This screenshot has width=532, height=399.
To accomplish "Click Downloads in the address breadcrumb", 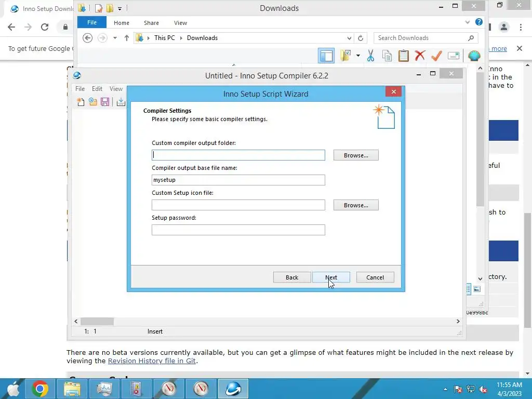I will (202, 38).
